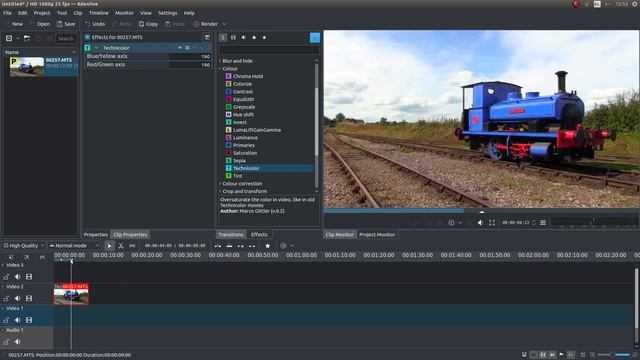Viewport: 640px width, 360px height.
Task: Collapse the Technicolor effect parameters
Action: [x=96, y=48]
